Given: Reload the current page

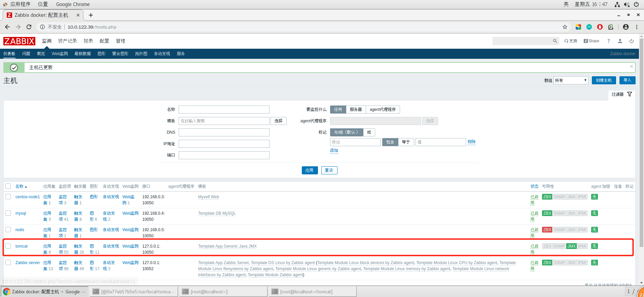Looking at the screenshot, I should (29, 27).
